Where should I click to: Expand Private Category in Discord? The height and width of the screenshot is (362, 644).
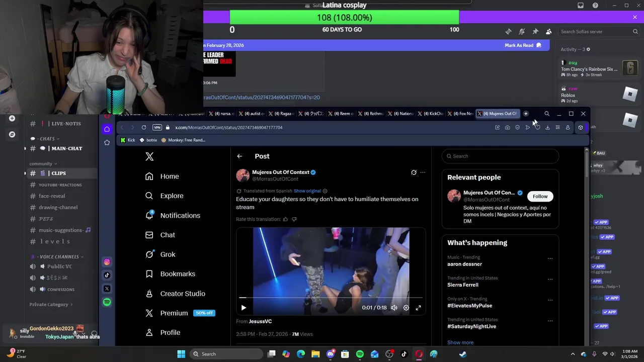51,305
